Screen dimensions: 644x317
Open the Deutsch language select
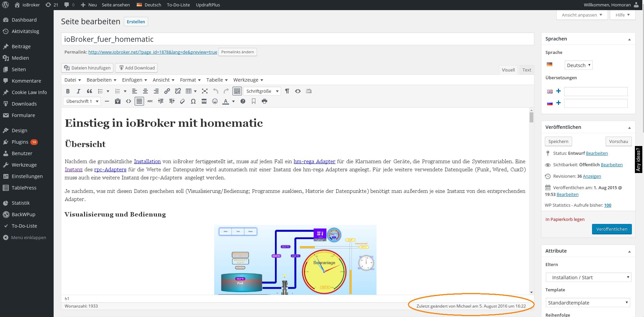point(579,65)
